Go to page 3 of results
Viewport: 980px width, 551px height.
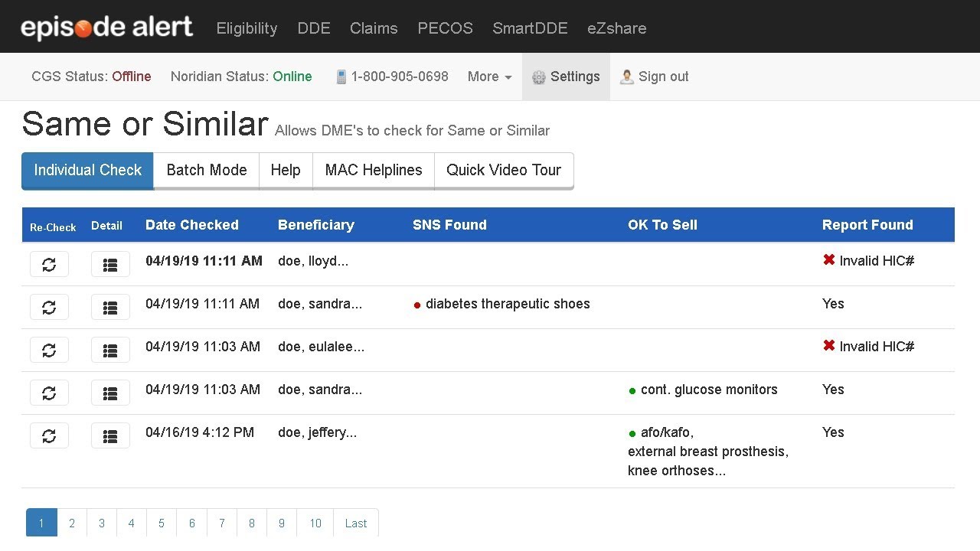click(x=101, y=523)
